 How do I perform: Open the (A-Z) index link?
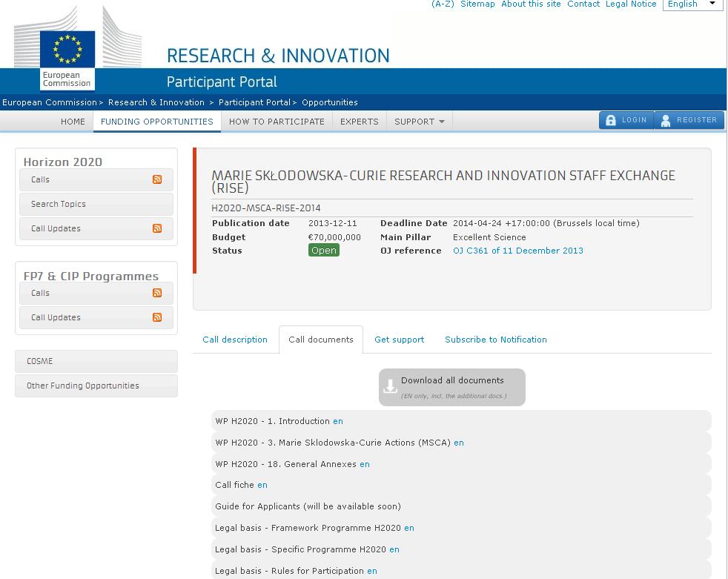point(443,4)
